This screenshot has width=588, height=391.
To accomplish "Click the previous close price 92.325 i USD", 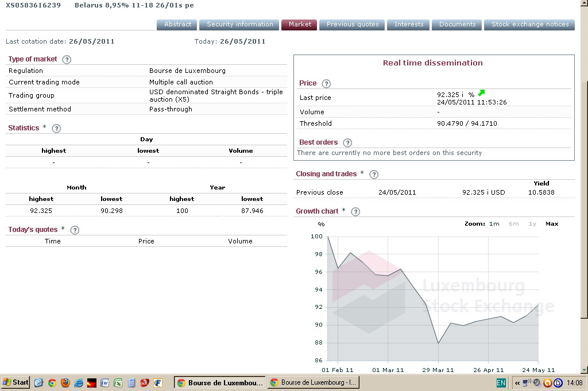I will (x=483, y=192).
